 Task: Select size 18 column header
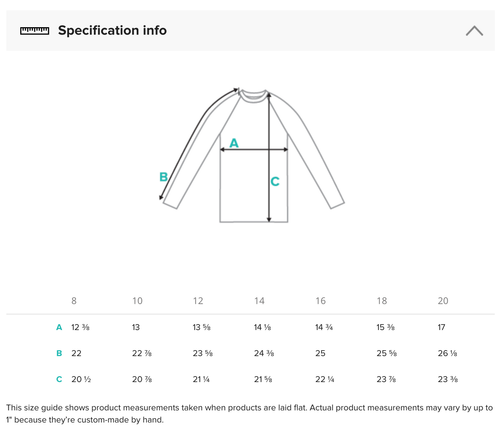tap(382, 301)
